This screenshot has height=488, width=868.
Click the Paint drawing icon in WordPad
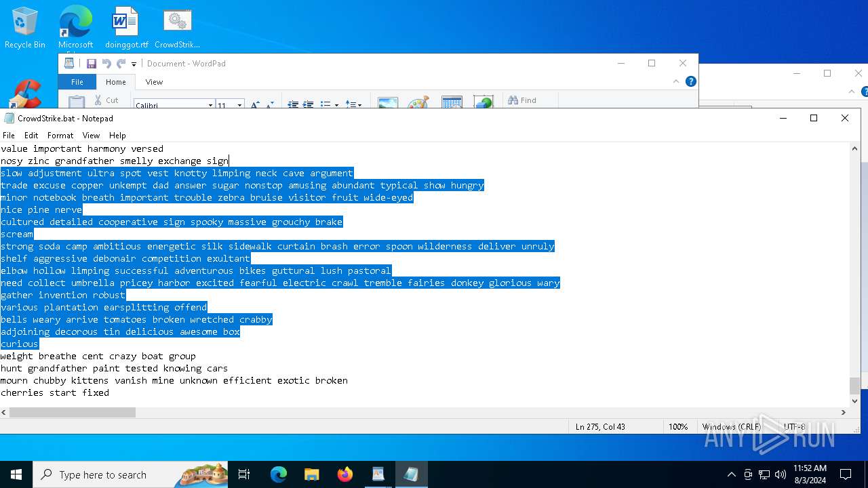pyautogui.click(x=418, y=102)
